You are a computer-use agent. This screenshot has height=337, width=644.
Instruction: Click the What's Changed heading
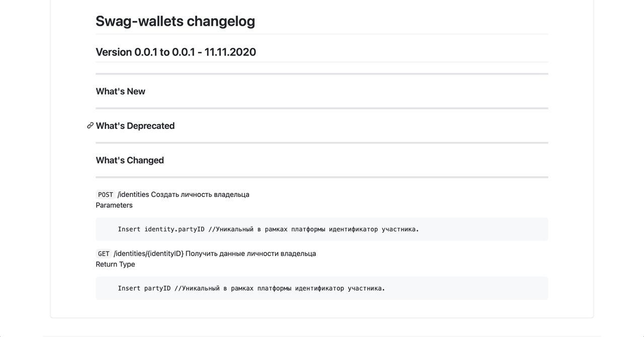point(130,160)
